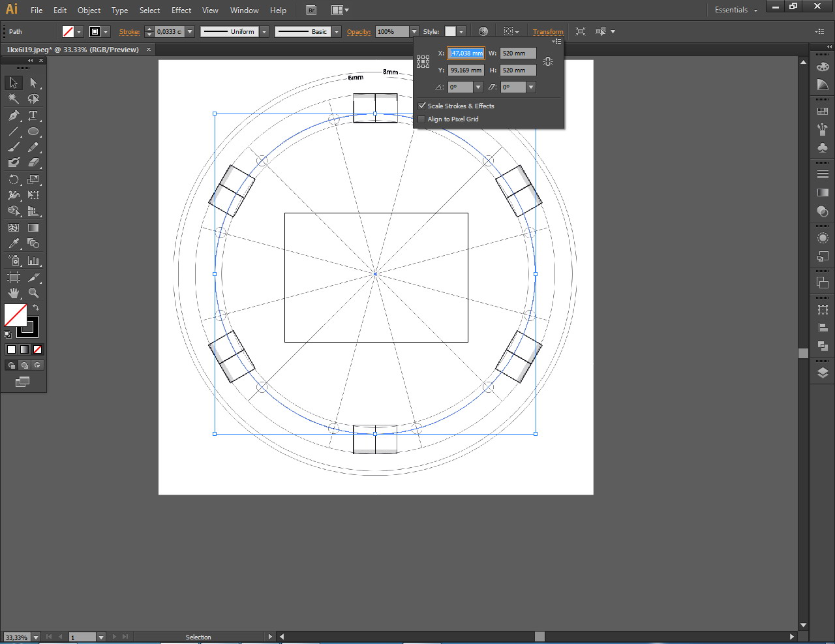Select the Hand tool
Image resolution: width=835 pixels, height=644 pixels.
(14, 293)
